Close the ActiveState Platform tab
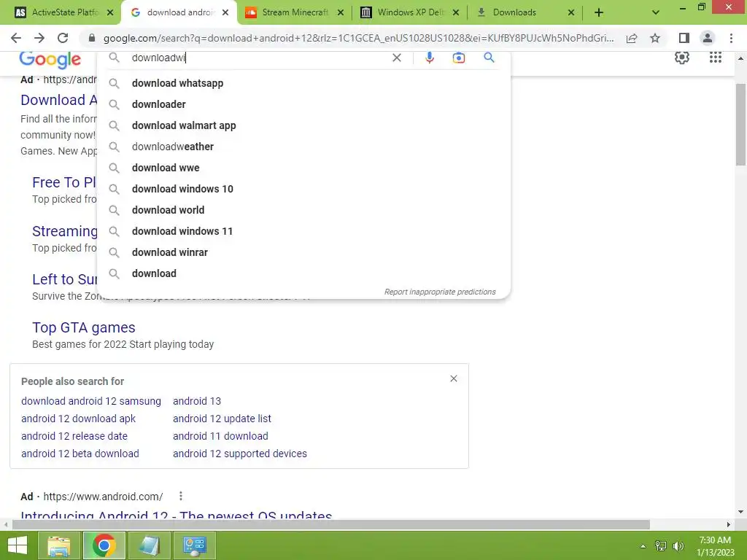 [110, 12]
